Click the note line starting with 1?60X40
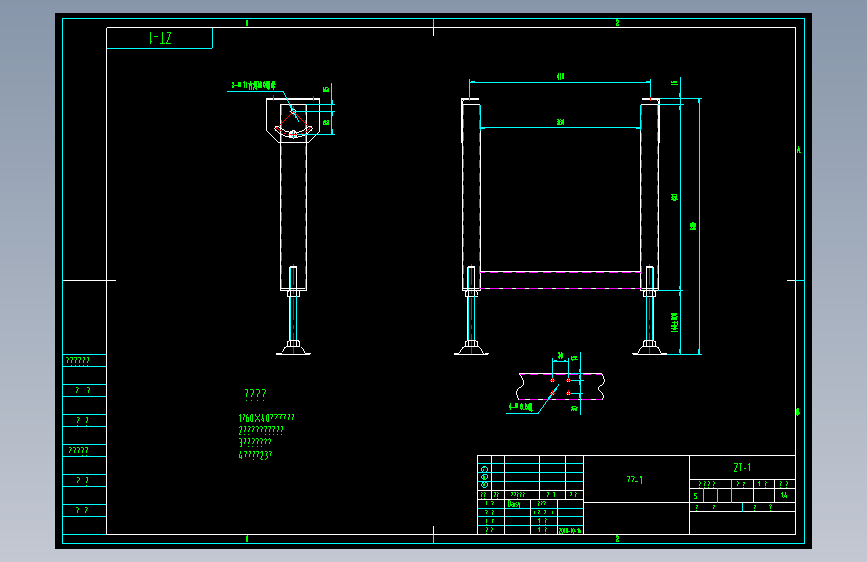This screenshot has height=562, width=867. 267,418
